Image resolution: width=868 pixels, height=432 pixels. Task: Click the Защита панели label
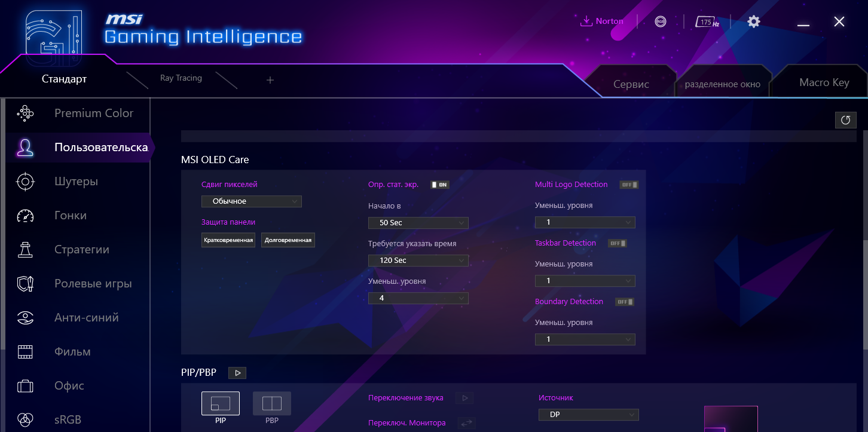(228, 222)
